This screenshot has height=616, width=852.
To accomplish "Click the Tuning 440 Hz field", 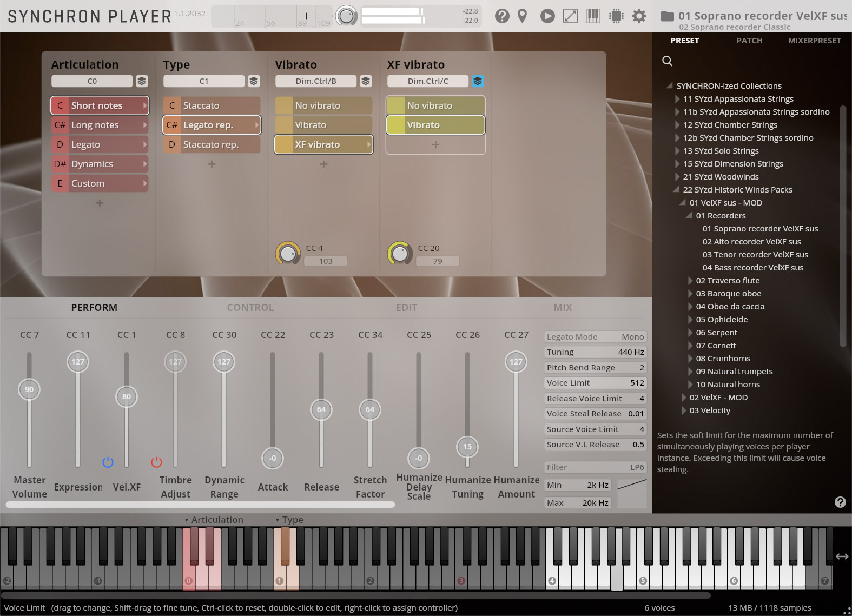I will pyautogui.click(x=595, y=352).
